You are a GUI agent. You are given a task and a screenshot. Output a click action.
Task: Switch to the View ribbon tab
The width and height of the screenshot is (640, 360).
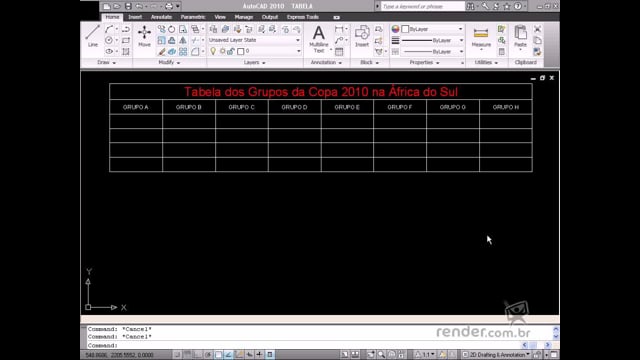coord(220,17)
